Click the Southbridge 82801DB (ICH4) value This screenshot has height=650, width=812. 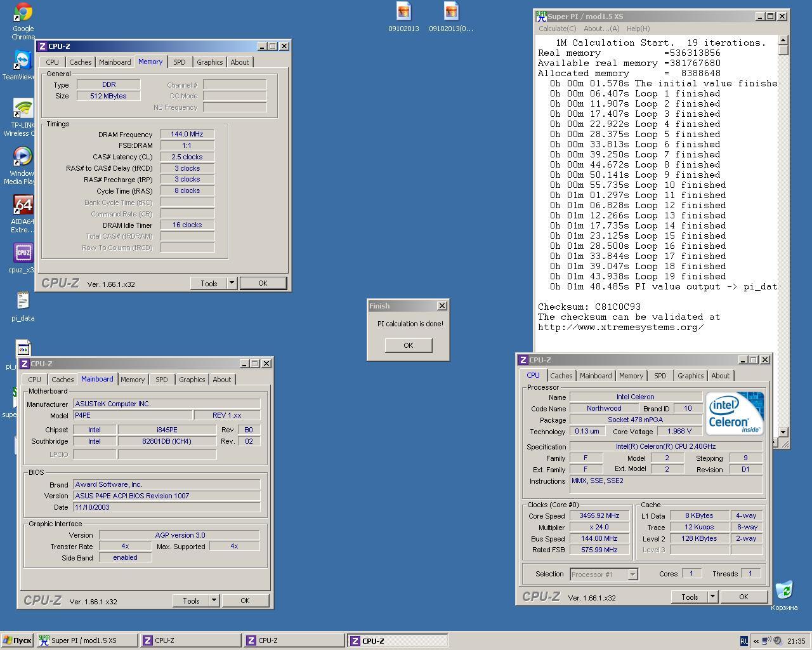point(167,441)
